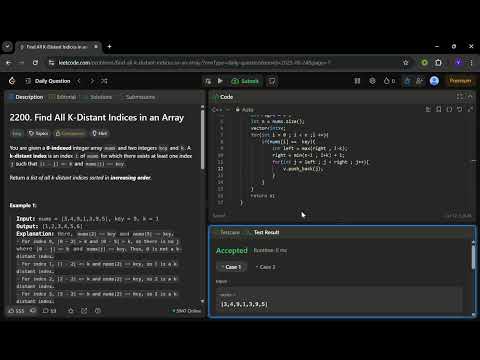Open the Chrome three-dot menu
Viewport: 480px width, 360px height.
471,62
